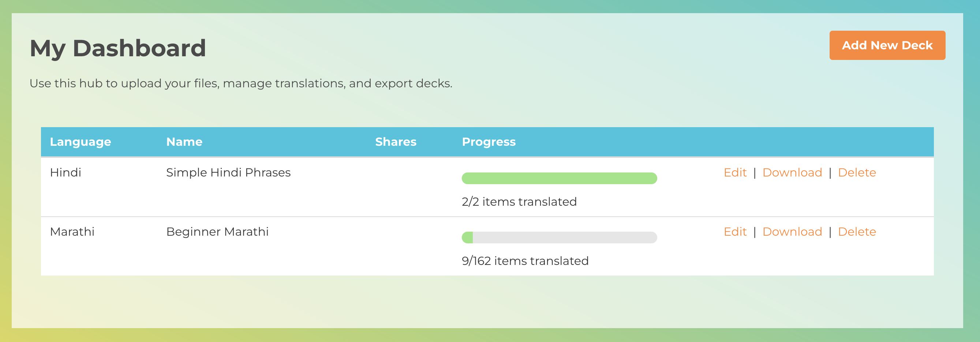Download the Simple Hindi Phrases deck
980x342 pixels.
point(792,172)
